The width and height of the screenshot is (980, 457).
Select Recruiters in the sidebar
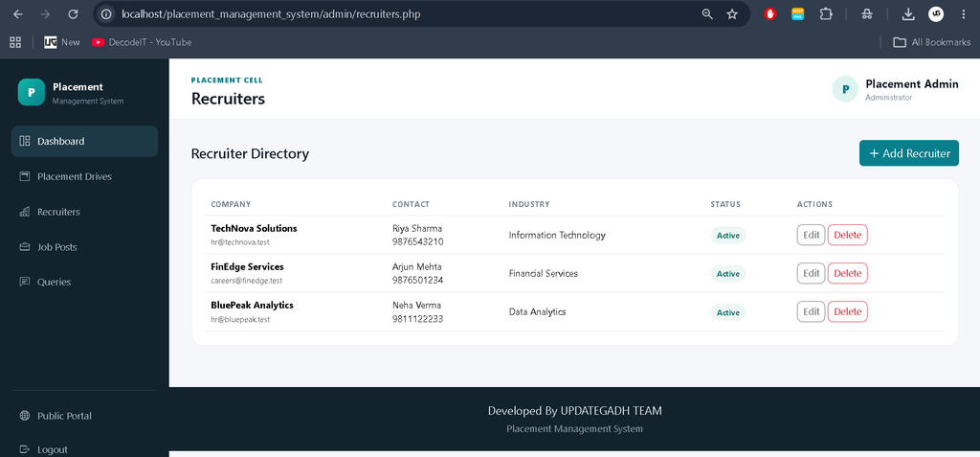[84, 212]
